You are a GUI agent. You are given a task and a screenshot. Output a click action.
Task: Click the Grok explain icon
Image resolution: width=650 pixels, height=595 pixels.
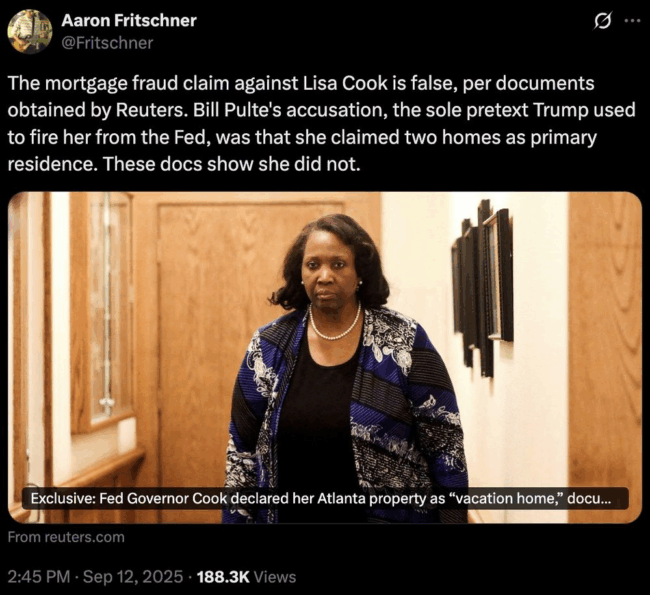[x=602, y=21]
